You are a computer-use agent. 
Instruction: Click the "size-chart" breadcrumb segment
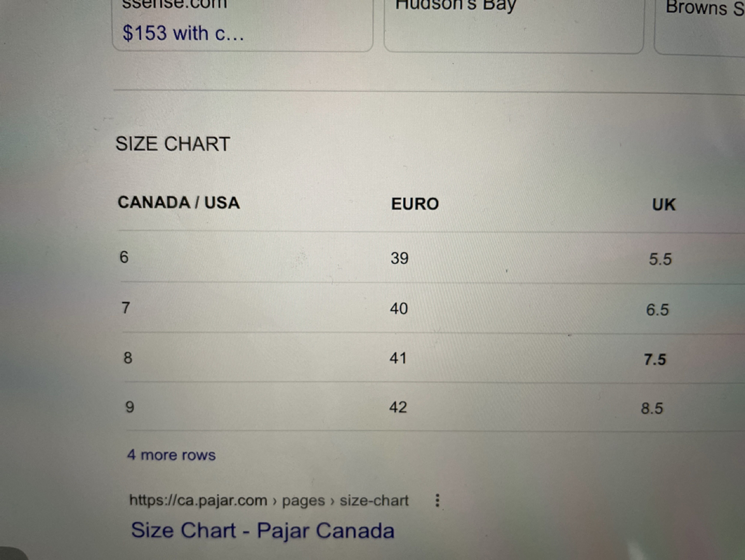point(374,500)
